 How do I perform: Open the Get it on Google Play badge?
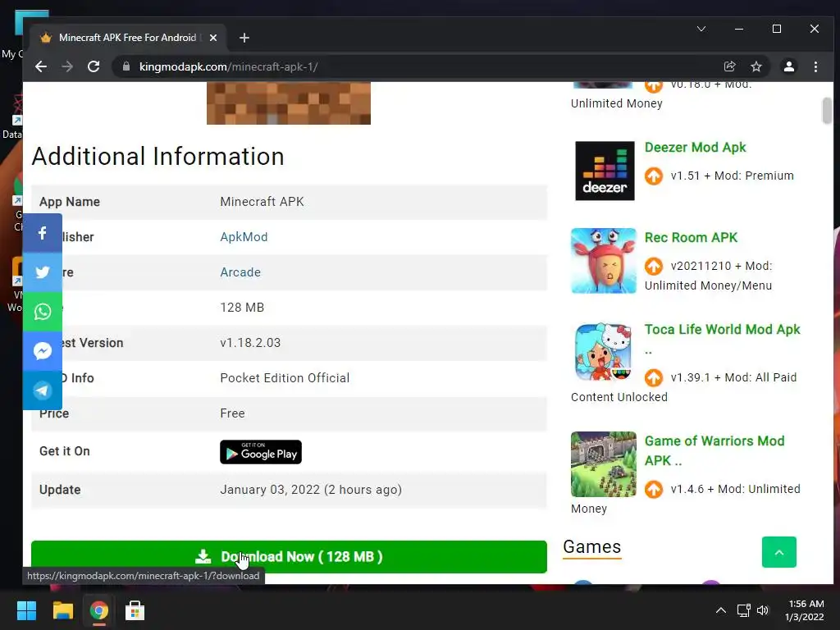coord(261,452)
